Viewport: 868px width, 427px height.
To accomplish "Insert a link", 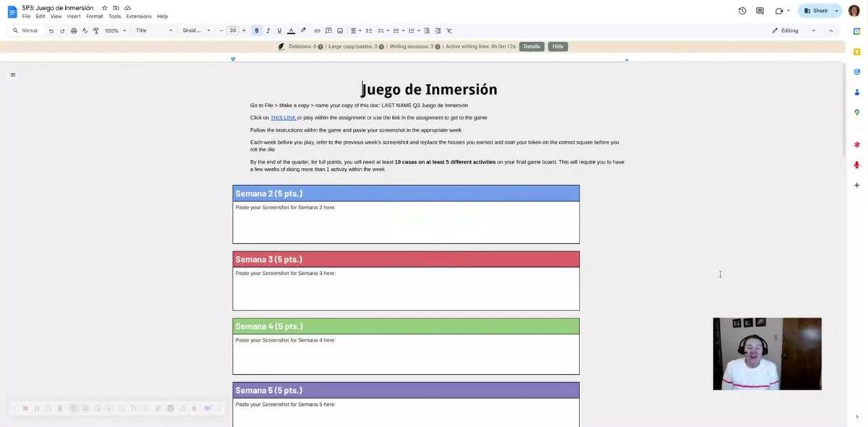I will click(315, 28).
